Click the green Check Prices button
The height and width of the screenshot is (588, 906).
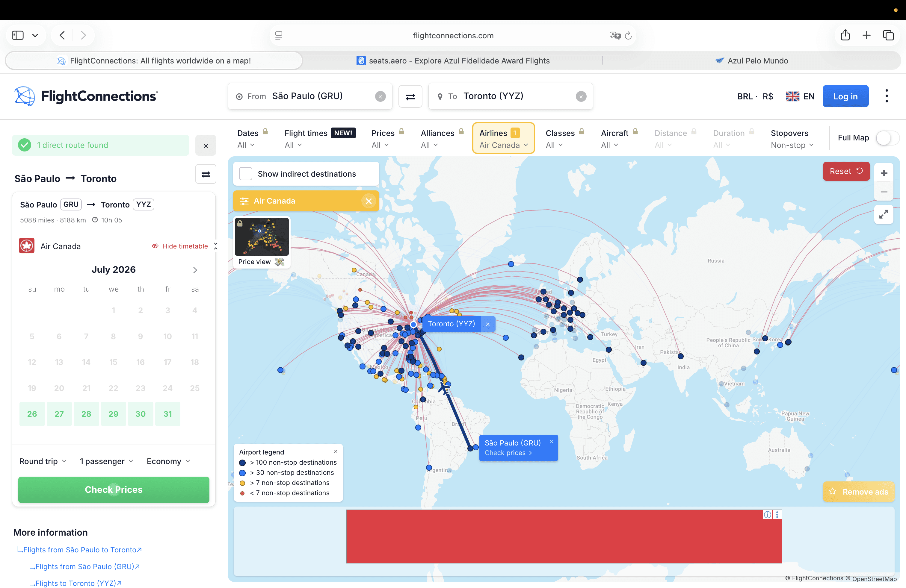coord(114,490)
